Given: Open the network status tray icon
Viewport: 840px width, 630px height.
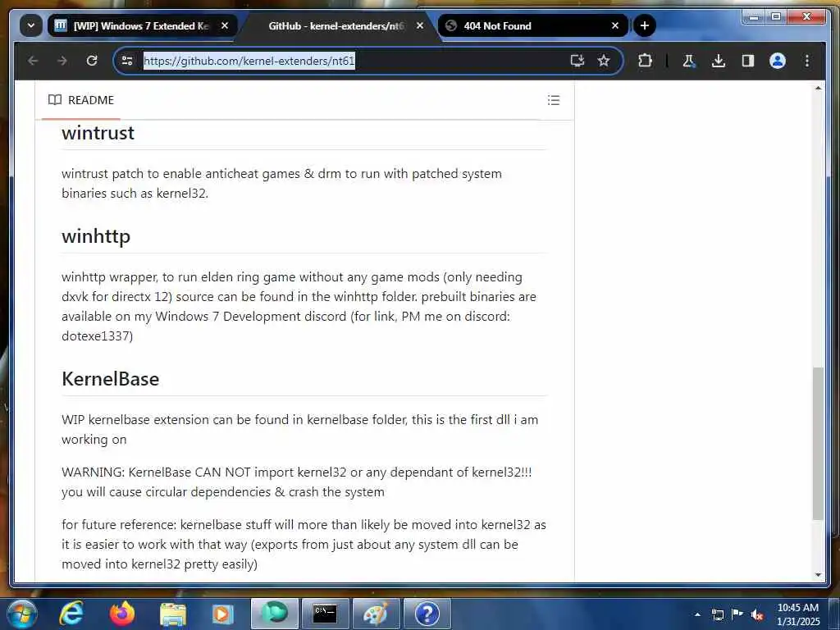Looking at the screenshot, I should coord(718,614).
